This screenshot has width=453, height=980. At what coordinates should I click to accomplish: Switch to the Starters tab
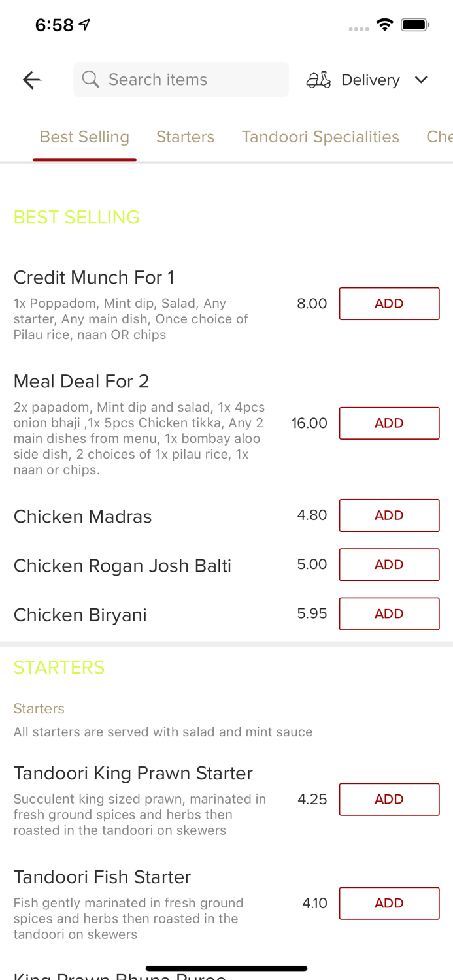tap(186, 137)
